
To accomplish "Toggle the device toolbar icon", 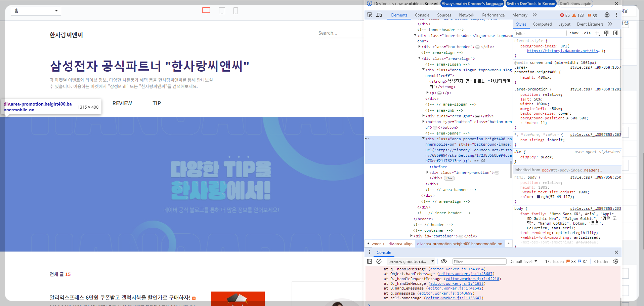I will point(379,15).
